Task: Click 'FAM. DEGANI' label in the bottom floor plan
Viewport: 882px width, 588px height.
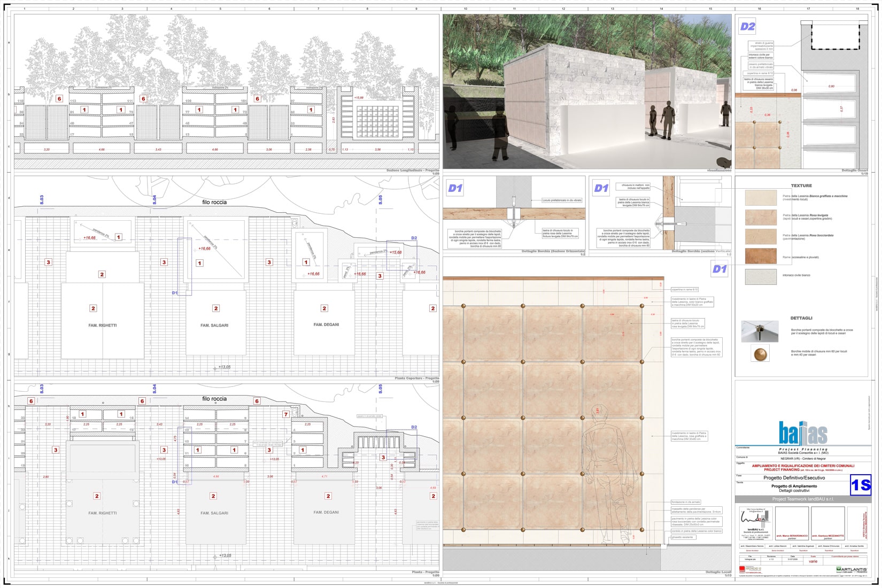Action: [x=326, y=512]
